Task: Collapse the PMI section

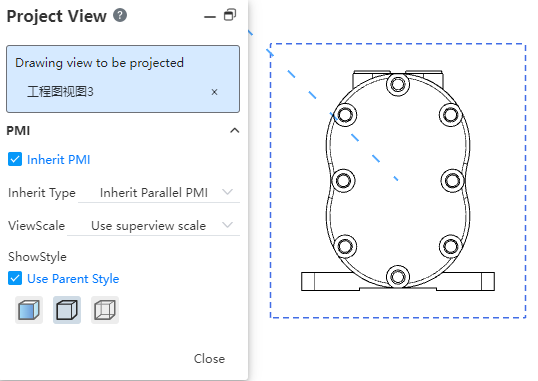Action: pos(235,130)
